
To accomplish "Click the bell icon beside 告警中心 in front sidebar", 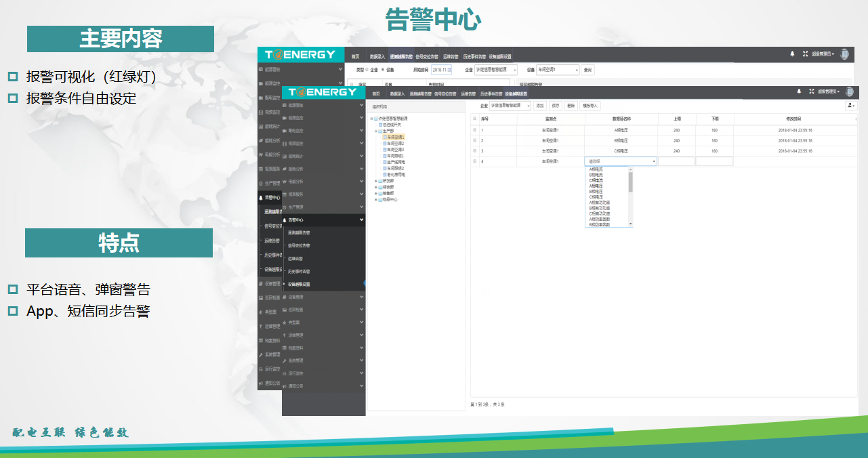I will point(285,220).
